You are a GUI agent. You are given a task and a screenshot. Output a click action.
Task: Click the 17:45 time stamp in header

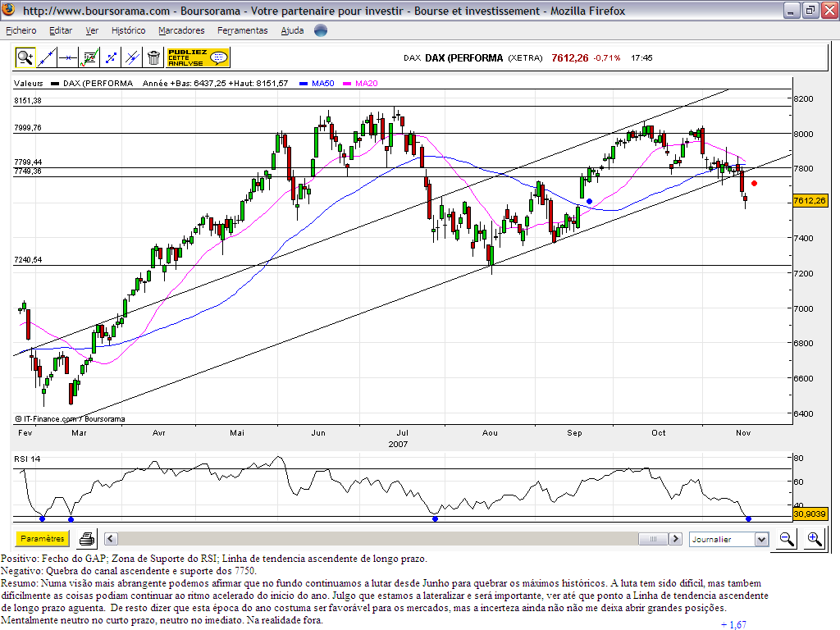(x=641, y=58)
